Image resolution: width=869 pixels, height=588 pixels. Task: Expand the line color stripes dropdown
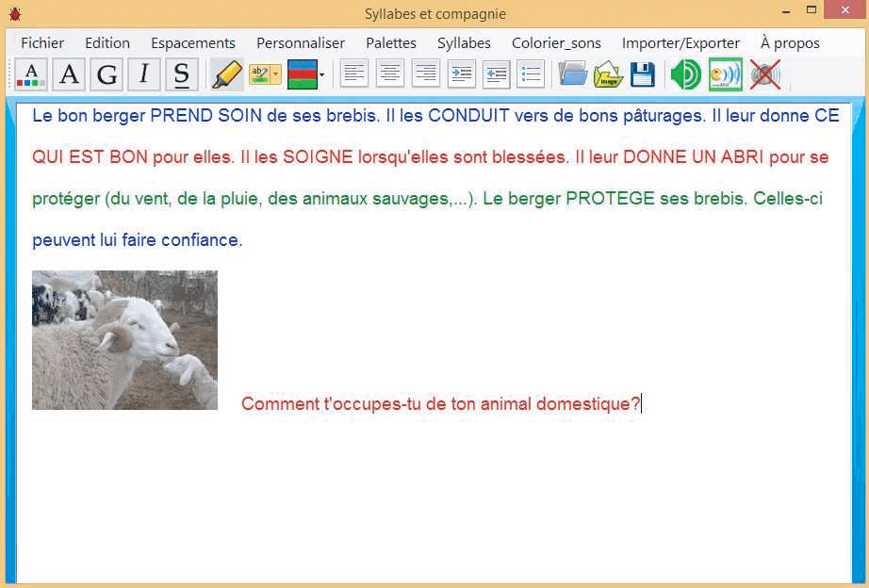click(322, 74)
